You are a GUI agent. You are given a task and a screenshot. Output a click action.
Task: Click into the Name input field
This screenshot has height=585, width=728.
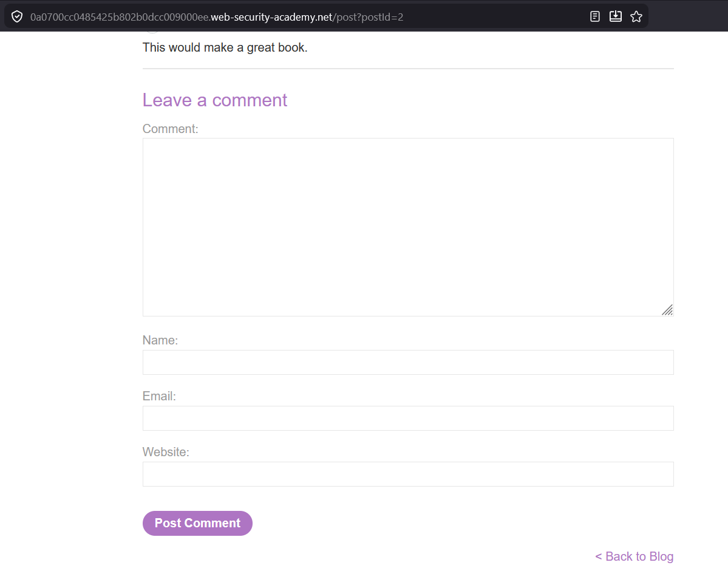(407, 363)
